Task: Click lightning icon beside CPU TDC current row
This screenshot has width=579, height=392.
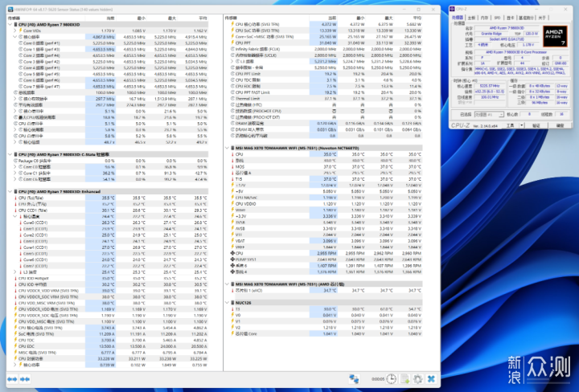Action: [16, 340]
